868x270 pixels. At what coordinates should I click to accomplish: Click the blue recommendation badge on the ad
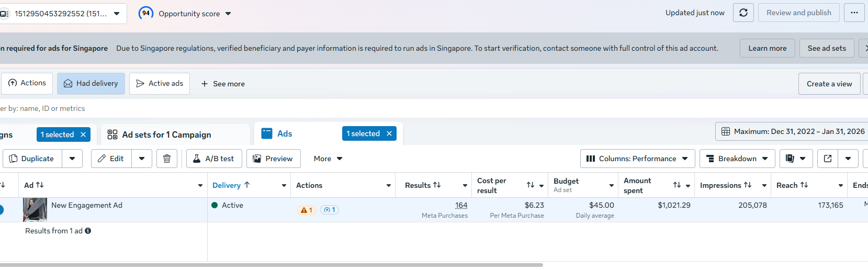tap(330, 210)
